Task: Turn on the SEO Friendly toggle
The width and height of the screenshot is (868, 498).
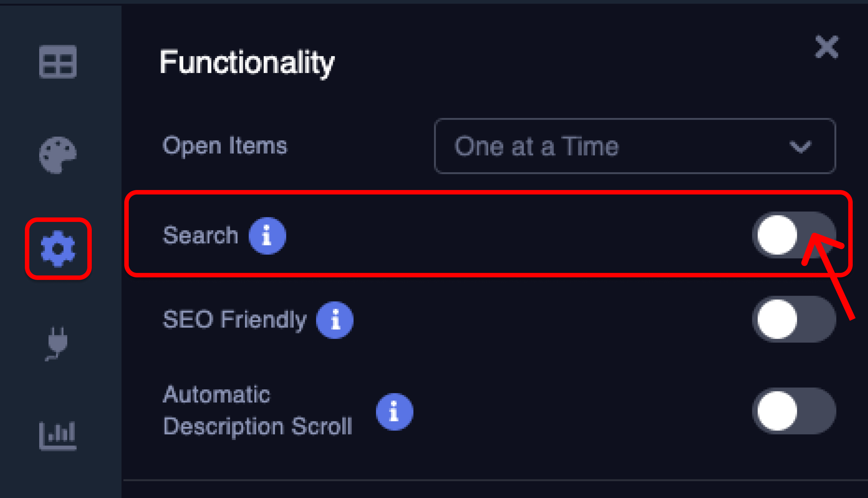Action: coord(793,319)
